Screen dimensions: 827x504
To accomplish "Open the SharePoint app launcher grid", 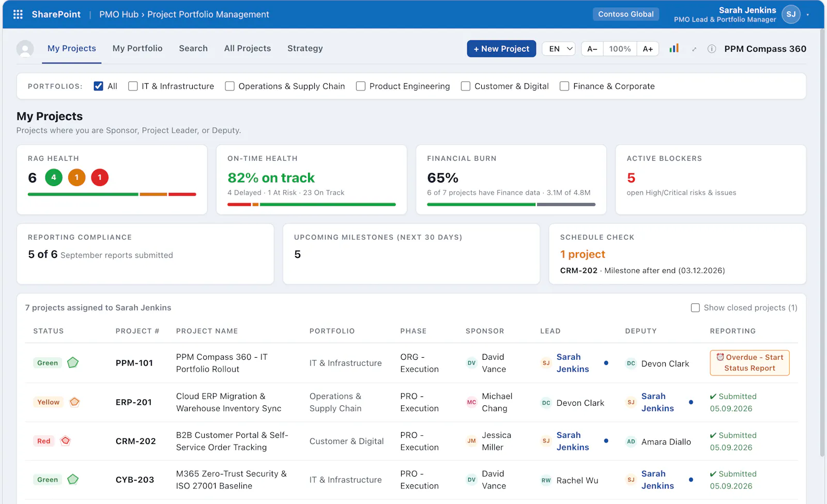I will [x=18, y=14].
